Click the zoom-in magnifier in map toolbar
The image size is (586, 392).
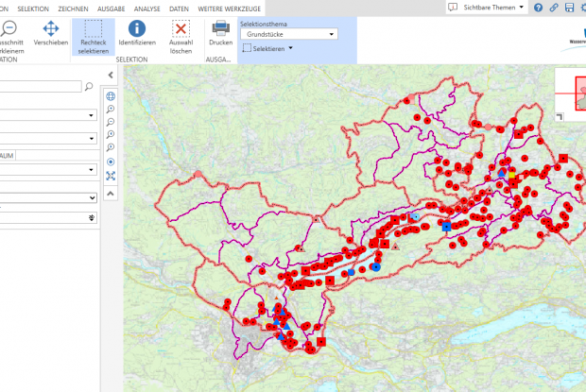(x=111, y=110)
